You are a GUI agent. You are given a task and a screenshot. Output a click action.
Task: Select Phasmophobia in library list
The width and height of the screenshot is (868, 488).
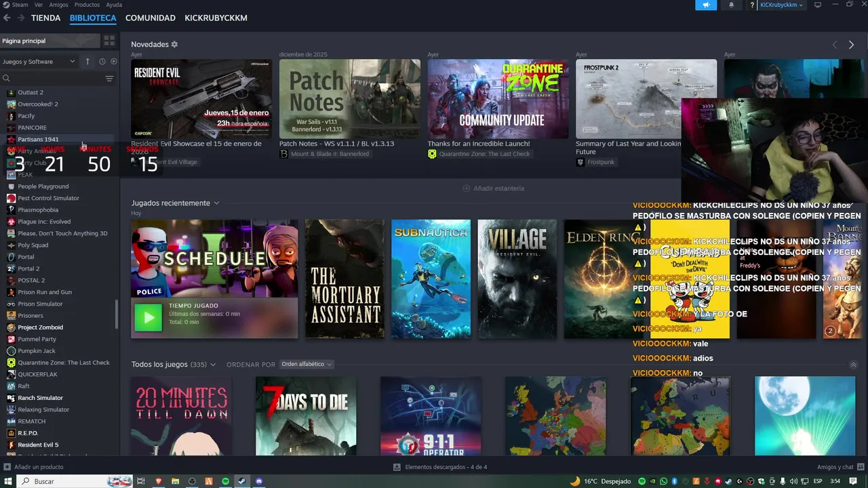point(38,209)
